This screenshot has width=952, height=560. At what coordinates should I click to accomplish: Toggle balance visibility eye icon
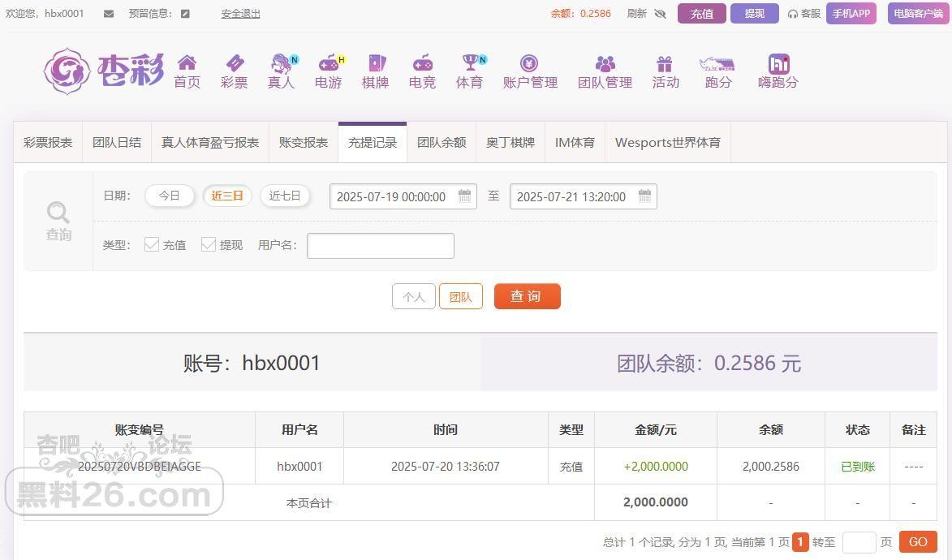660,14
